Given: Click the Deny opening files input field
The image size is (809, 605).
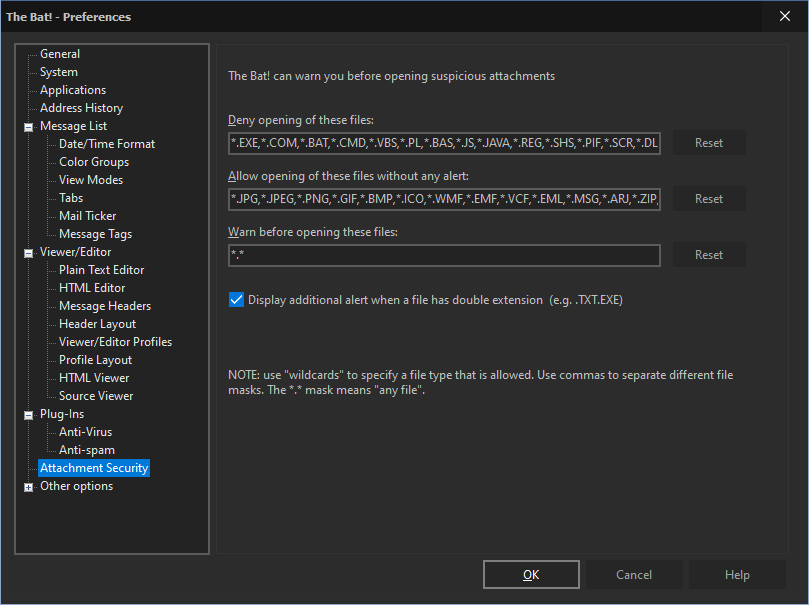Looking at the screenshot, I should 444,143.
